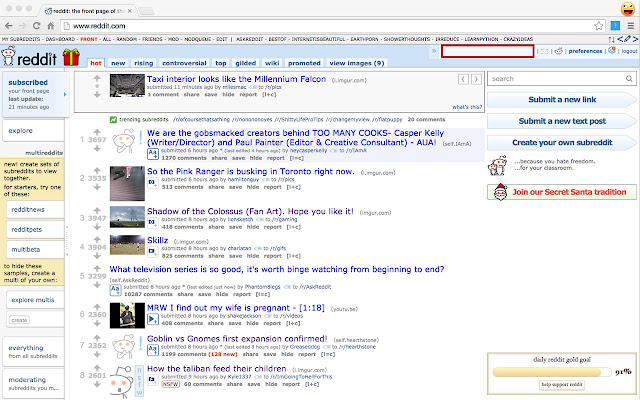Click the browser back arrow

pyautogui.click(x=9, y=26)
